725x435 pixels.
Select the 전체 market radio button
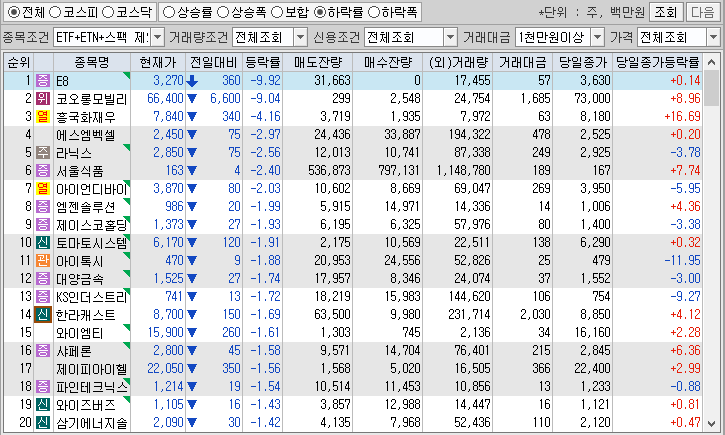click(x=14, y=12)
